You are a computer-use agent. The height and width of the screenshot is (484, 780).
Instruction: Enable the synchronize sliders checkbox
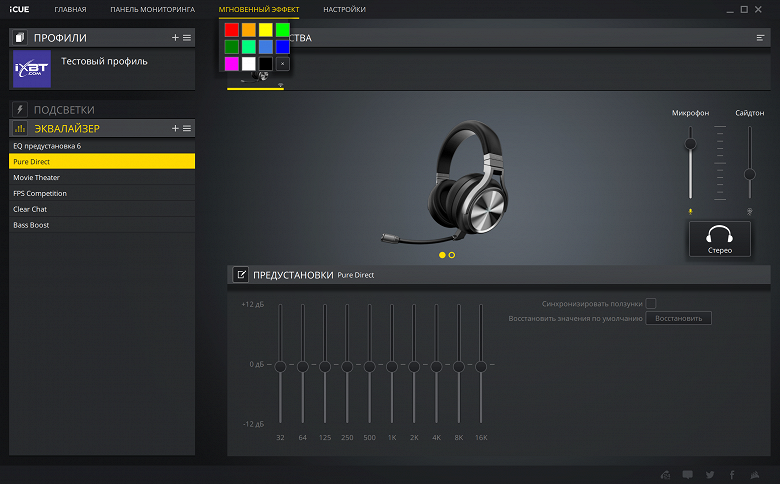(651, 303)
